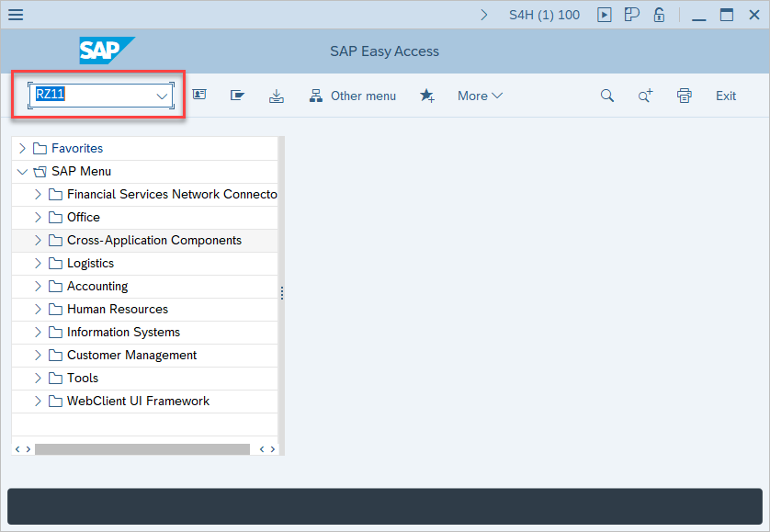Open the hamburger menu at top left
The image size is (770, 532).
coord(16,15)
